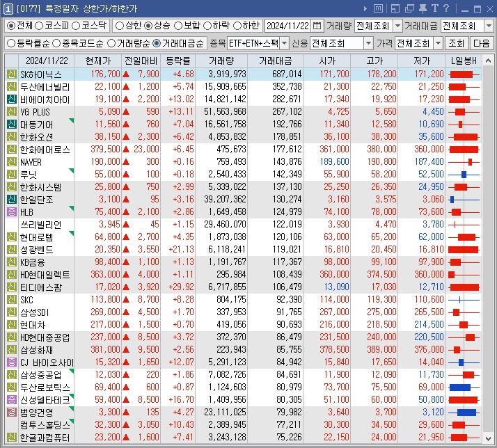Click the badge icon beside NAVER
497x448 pixels.
pos(12,162)
